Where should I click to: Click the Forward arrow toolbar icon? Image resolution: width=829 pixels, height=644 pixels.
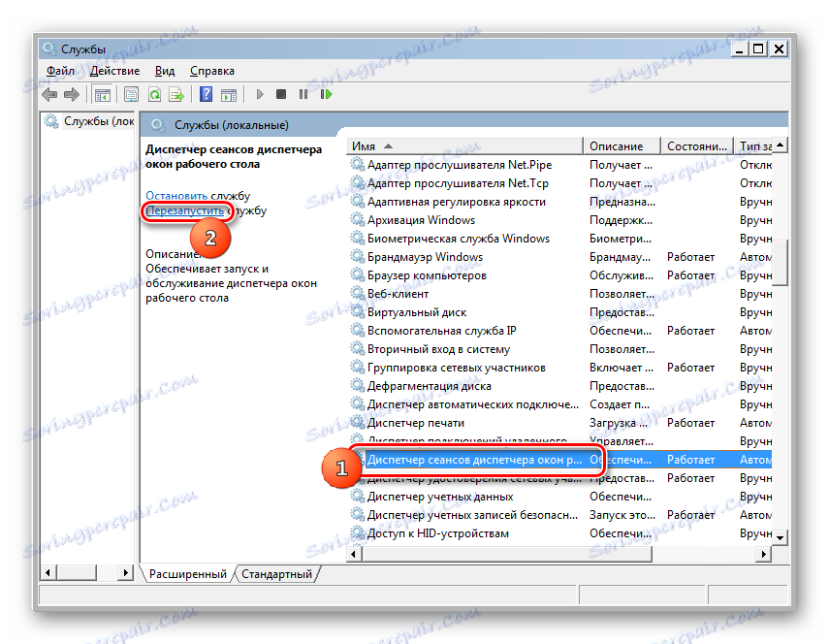72,95
